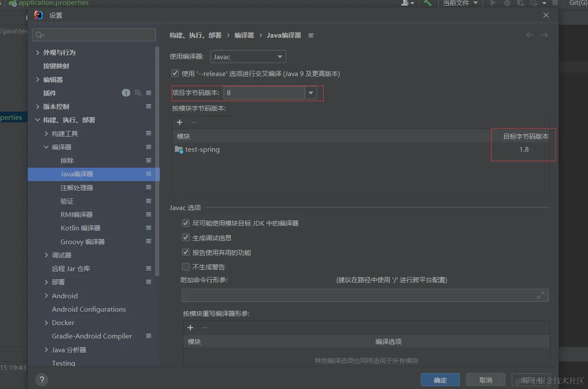The height and width of the screenshot is (389, 588).
Task: Click the project-level icon beside Java编译器 breadcrumb
Action: 311,35
